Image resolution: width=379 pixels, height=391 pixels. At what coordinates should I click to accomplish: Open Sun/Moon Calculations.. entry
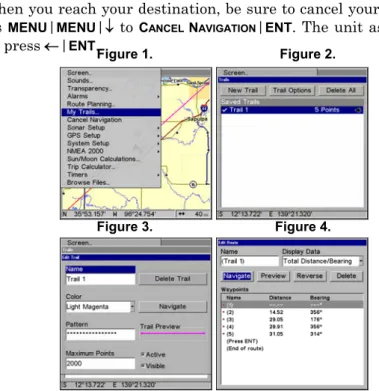(x=103, y=159)
